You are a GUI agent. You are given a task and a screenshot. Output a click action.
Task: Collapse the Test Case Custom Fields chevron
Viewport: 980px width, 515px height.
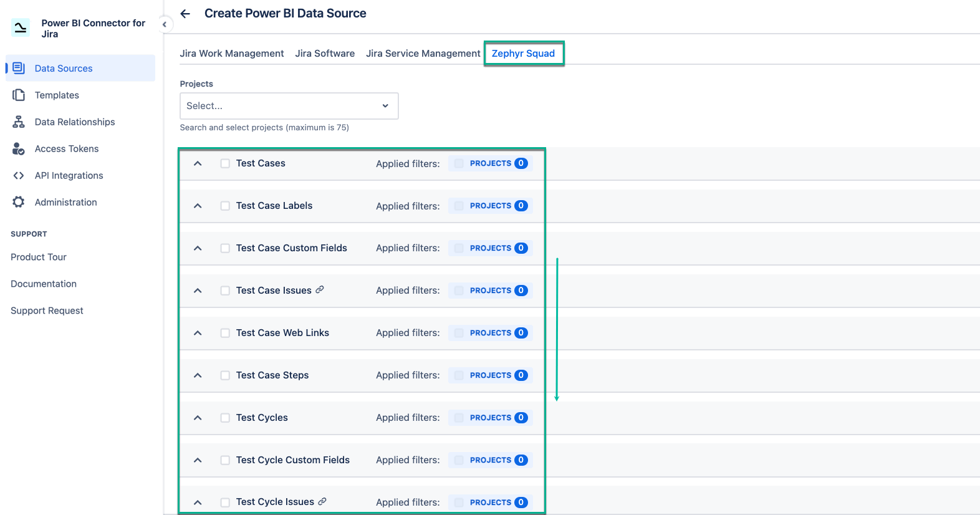click(x=198, y=248)
